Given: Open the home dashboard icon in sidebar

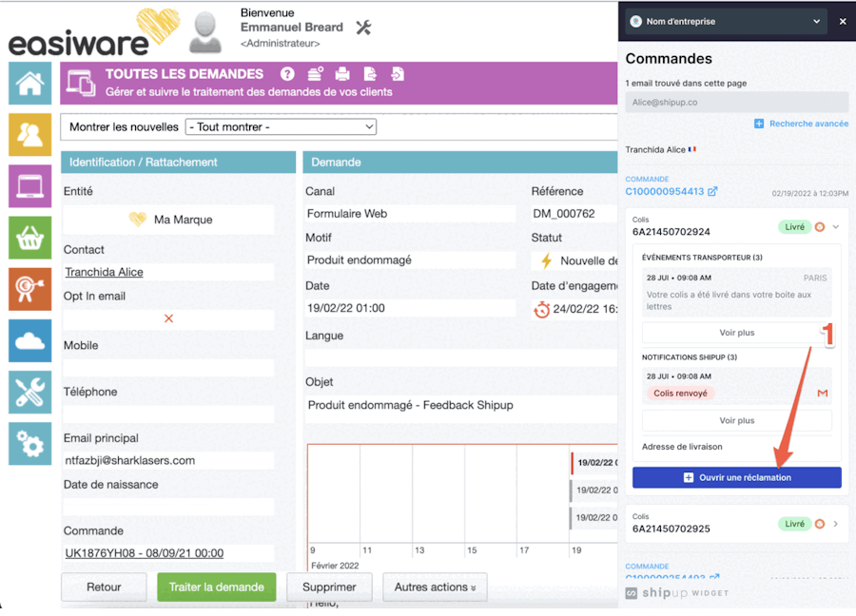Looking at the screenshot, I should [29, 83].
